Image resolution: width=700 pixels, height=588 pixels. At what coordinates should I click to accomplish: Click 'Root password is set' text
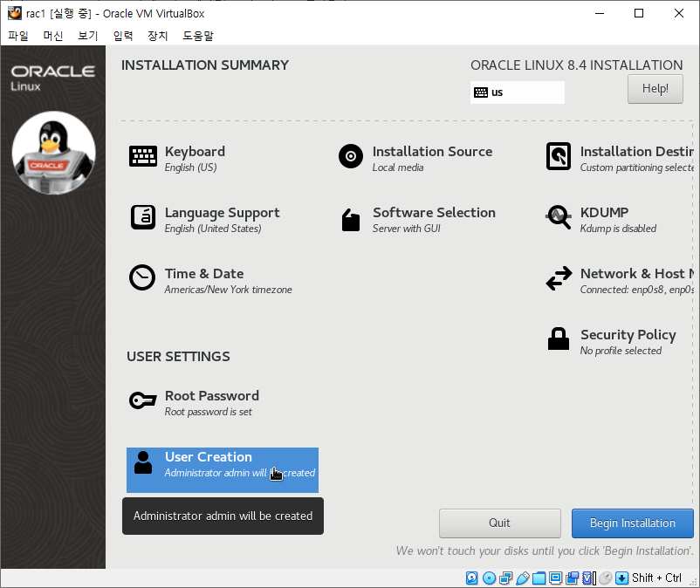click(208, 413)
